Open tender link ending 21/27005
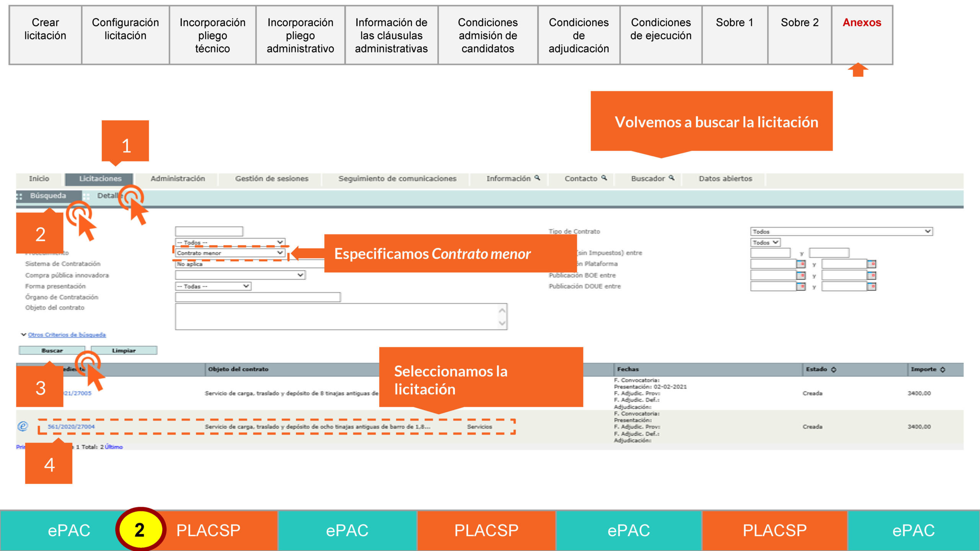 coord(77,393)
